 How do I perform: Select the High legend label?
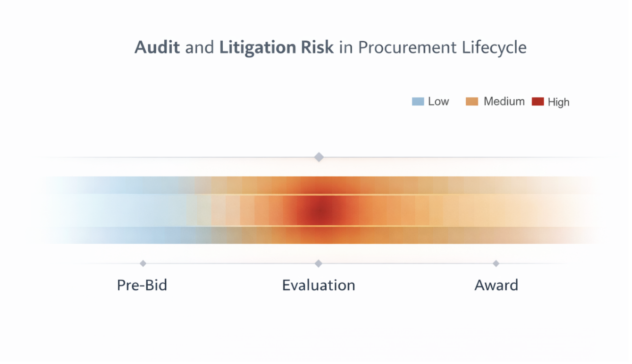tap(558, 102)
